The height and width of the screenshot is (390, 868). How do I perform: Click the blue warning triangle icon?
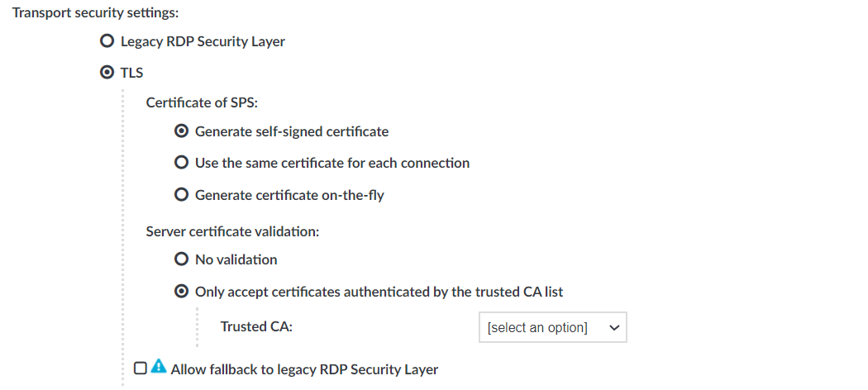[x=159, y=366]
